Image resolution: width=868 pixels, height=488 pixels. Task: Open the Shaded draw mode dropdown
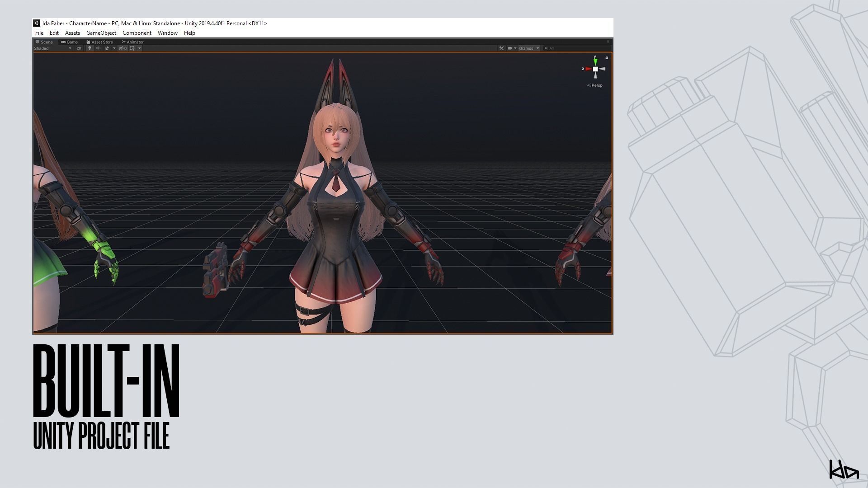coord(52,48)
